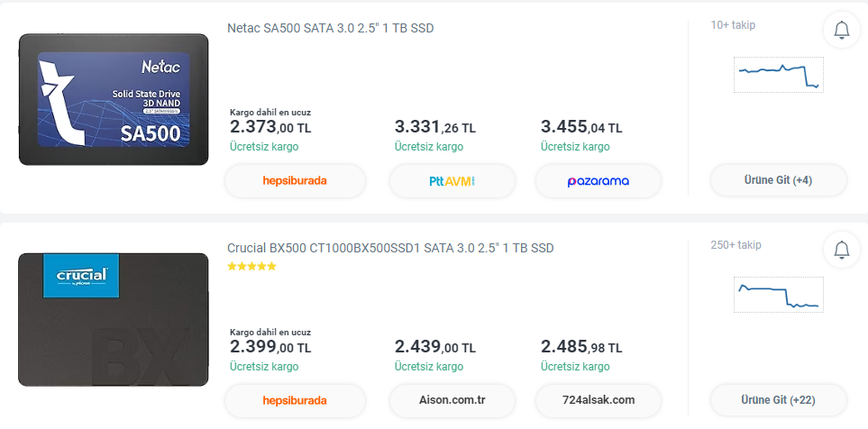Open the PttAVM offer for Netac SA500

point(452,181)
